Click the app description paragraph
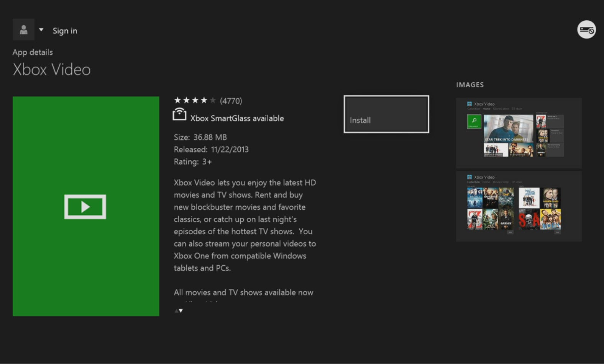The height and width of the screenshot is (364, 604). (245, 225)
